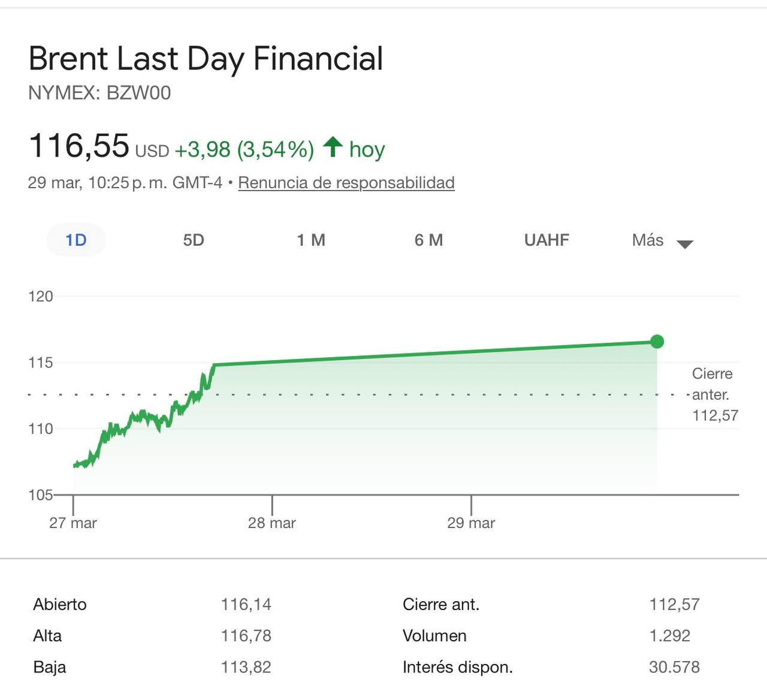Switch to the 5D time range
The image size is (767, 700).
click(193, 240)
